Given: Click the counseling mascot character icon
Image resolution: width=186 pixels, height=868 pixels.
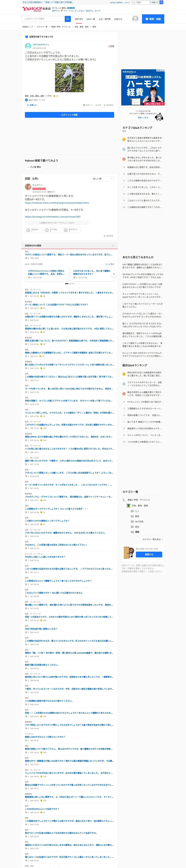Looking at the screenshot, I should click(x=159, y=117).
